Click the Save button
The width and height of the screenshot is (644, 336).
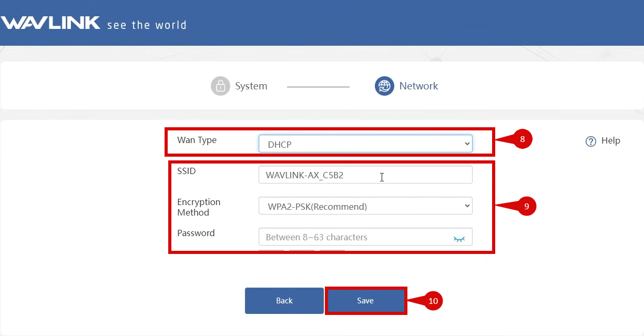click(365, 301)
